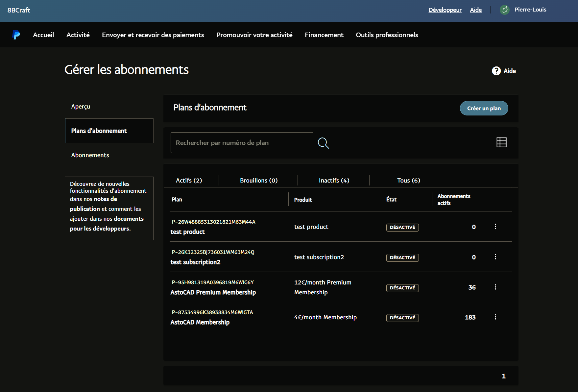Go to page 1 in pagination
The image size is (578, 392).
click(504, 376)
